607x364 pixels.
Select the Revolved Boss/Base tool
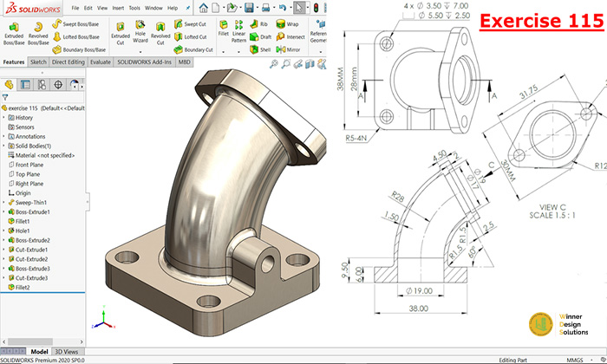[38, 33]
